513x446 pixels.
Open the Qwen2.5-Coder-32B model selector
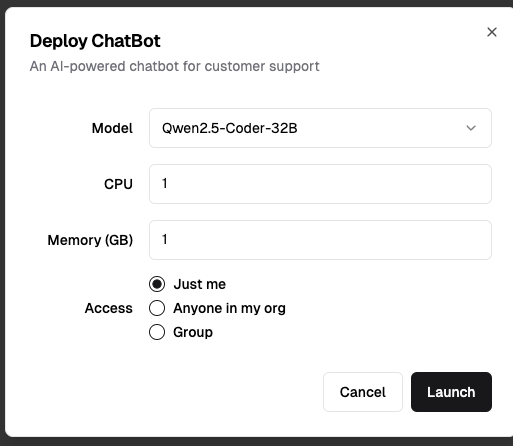pos(320,128)
